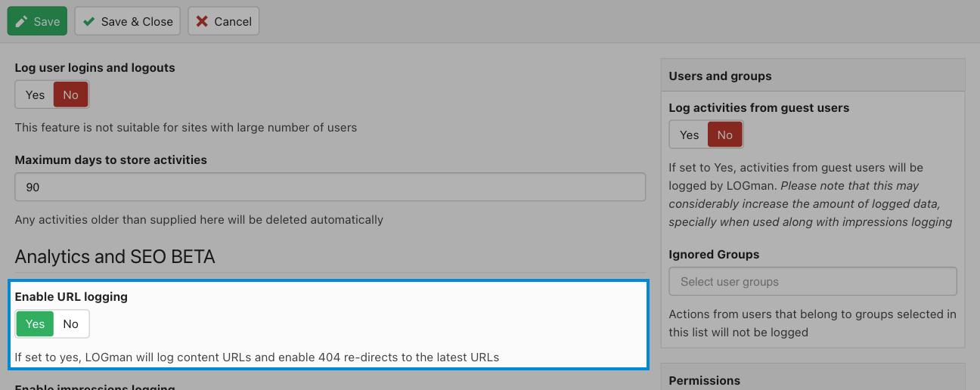Viewport: 980px width, 390px height.
Task: Click the red X icon on Cancel
Action: (x=202, y=21)
